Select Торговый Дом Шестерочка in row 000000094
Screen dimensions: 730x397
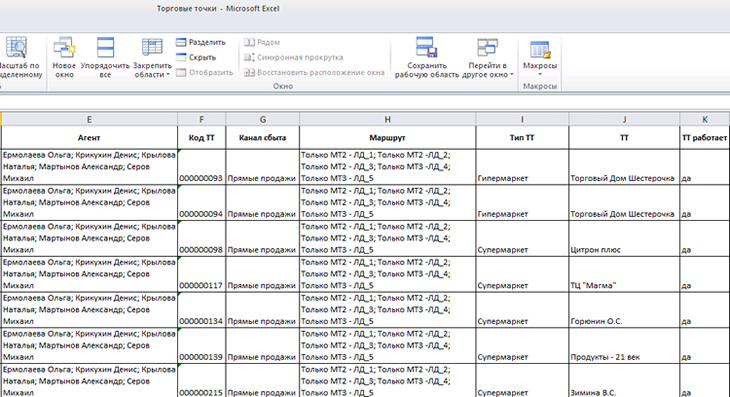[624, 202]
